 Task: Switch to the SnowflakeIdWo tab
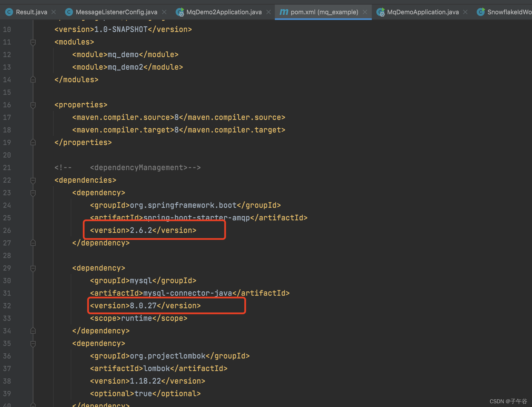pos(509,12)
